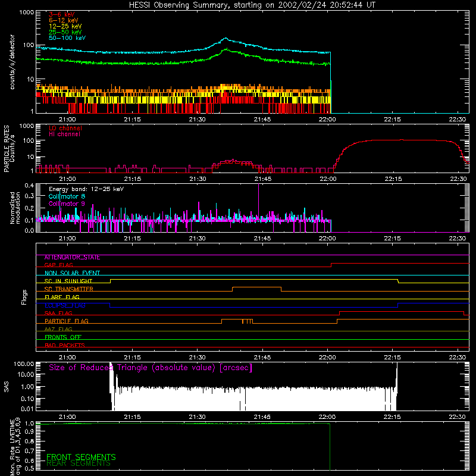Click the counts/s/detector axis label

(x=12, y=62)
